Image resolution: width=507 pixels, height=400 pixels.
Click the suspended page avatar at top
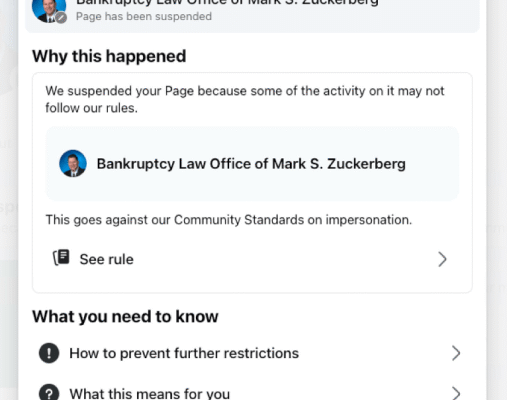49,10
